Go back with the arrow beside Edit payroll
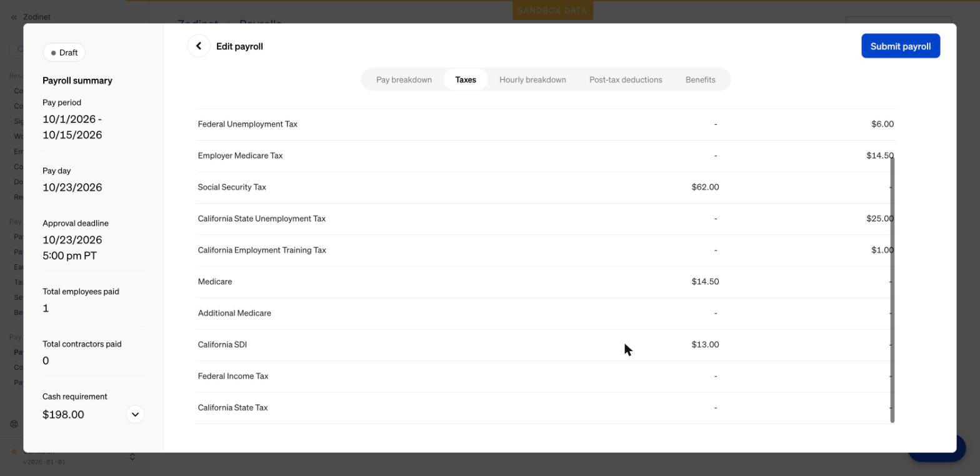Image resolution: width=980 pixels, height=476 pixels. click(198, 46)
